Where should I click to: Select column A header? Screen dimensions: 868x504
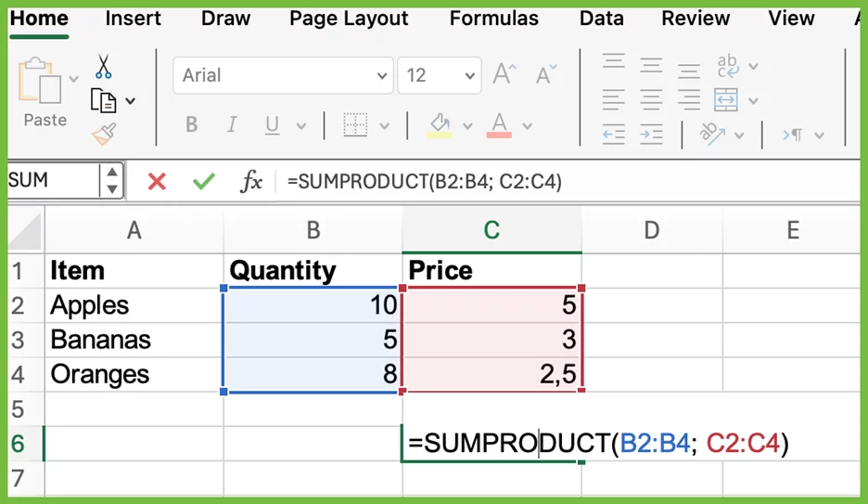[134, 230]
